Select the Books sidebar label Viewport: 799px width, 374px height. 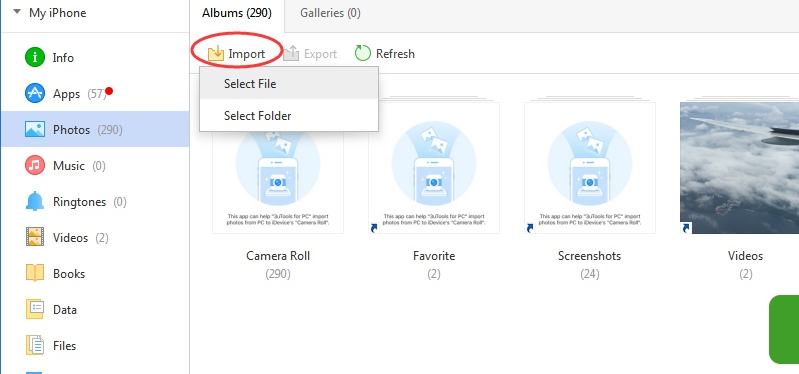[x=69, y=274]
